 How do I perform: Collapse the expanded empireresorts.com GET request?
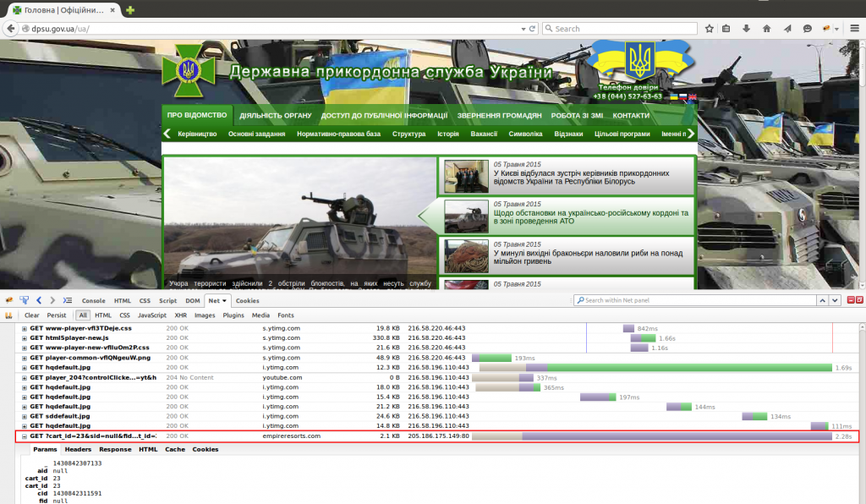click(25, 436)
